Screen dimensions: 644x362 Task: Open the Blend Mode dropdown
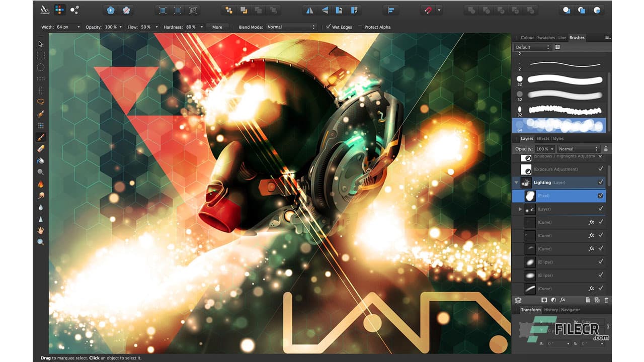292,27
